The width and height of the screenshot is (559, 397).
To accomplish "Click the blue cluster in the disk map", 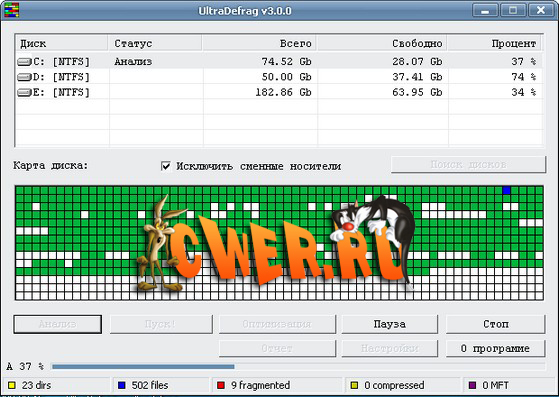I will point(506,190).
